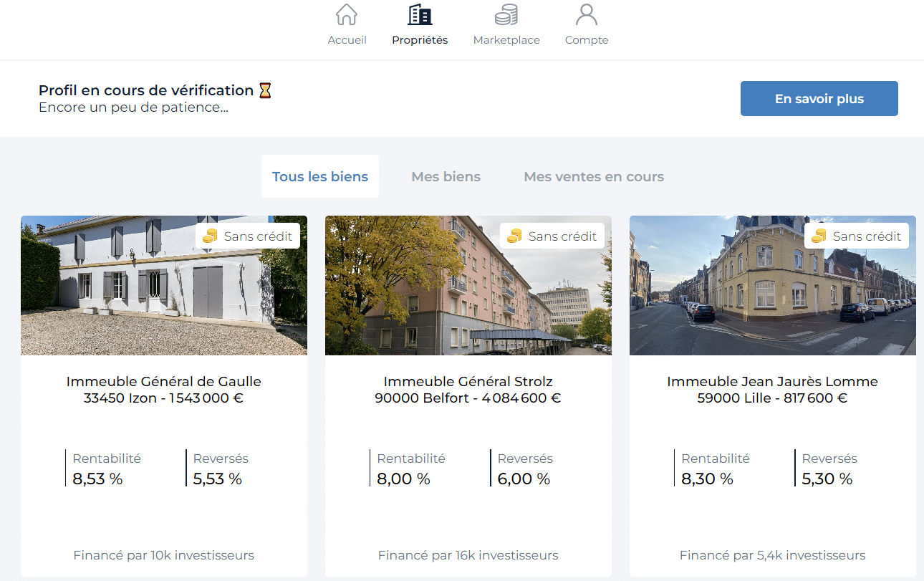
Task: Click the Sans crédit badge on the Lille property
Action: [x=856, y=235]
